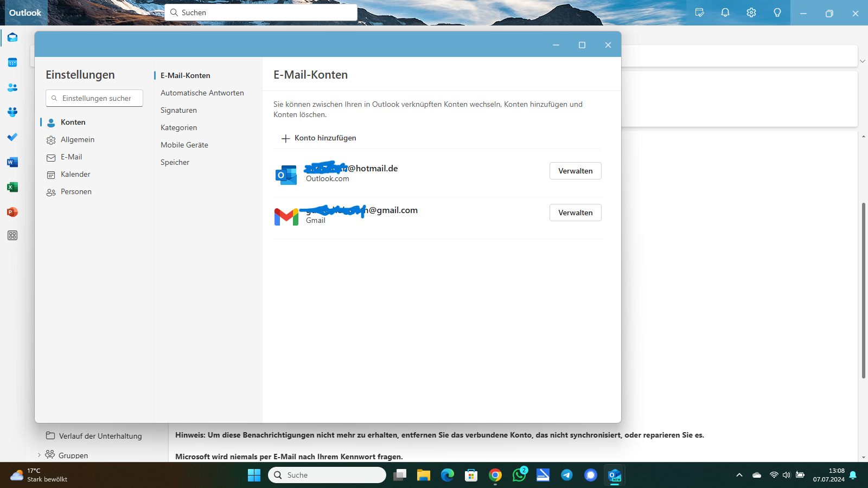Viewport: 868px width, 488px height.
Task: Launch Excel from the Outlook left rail
Action: [x=12, y=187]
